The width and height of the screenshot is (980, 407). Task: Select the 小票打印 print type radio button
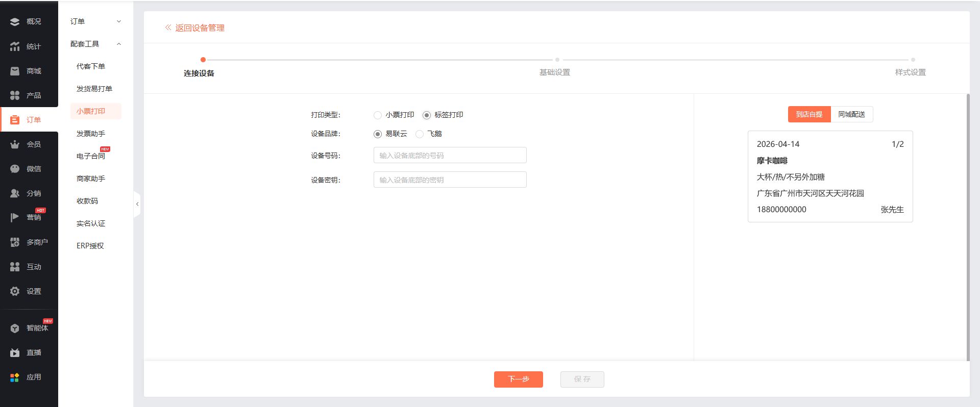pos(378,115)
